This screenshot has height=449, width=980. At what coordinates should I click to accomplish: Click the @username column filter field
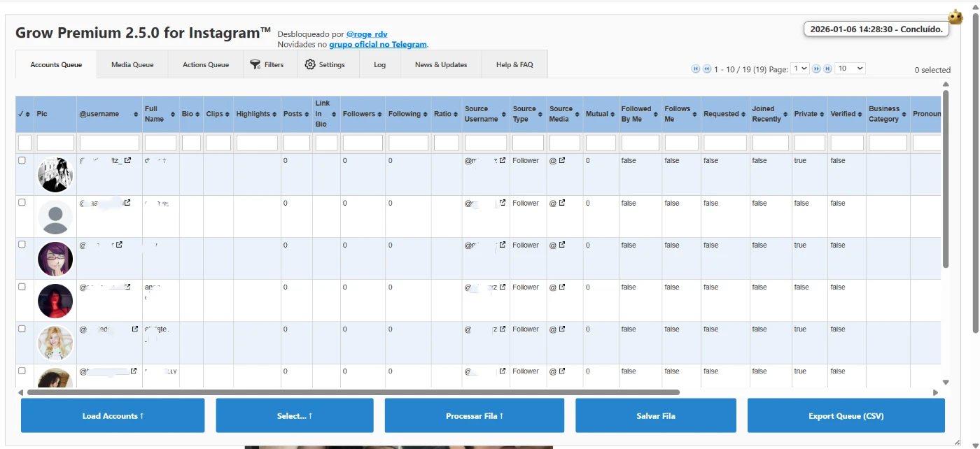pyautogui.click(x=109, y=143)
